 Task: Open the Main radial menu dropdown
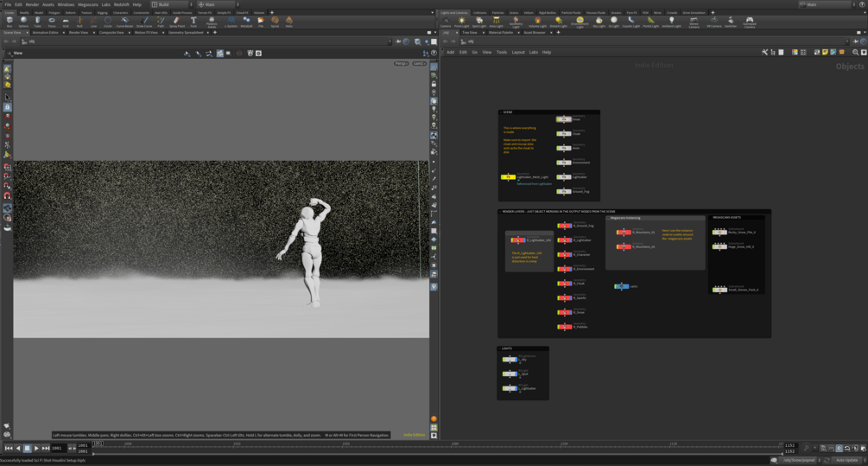(218, 4)
